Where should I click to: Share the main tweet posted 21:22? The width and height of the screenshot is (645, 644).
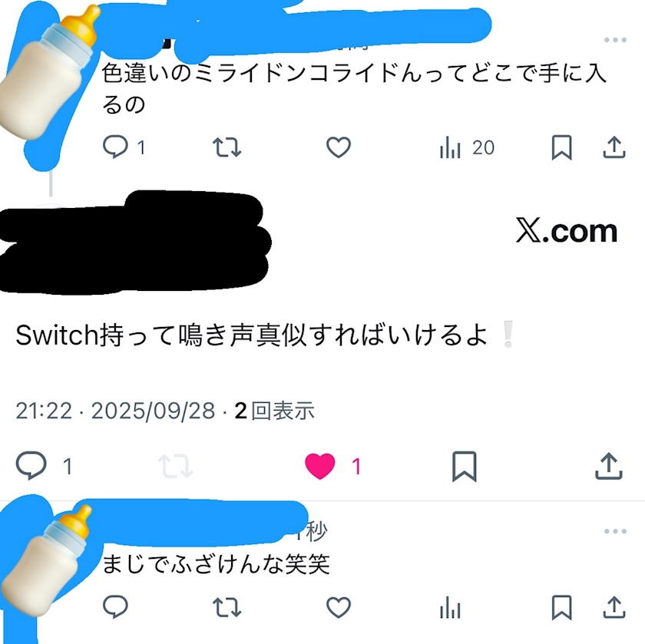pyautogui.click(x=609, y=466)
